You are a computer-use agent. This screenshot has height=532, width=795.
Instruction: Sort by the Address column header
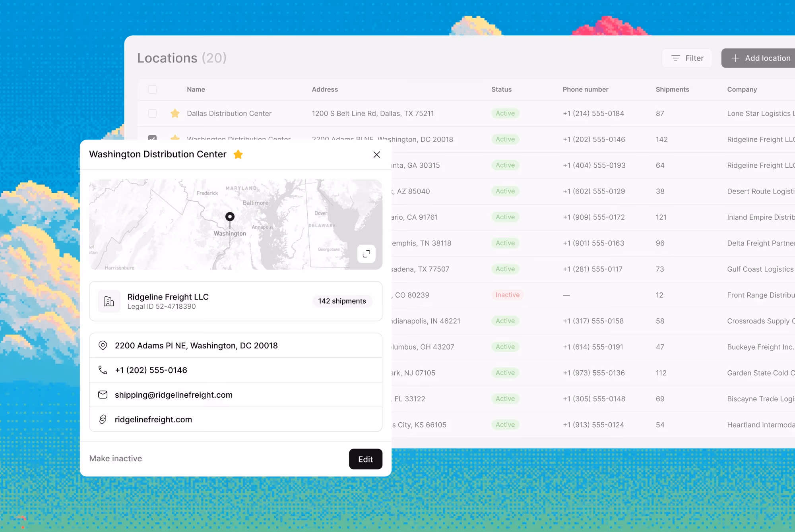point(325,89)
